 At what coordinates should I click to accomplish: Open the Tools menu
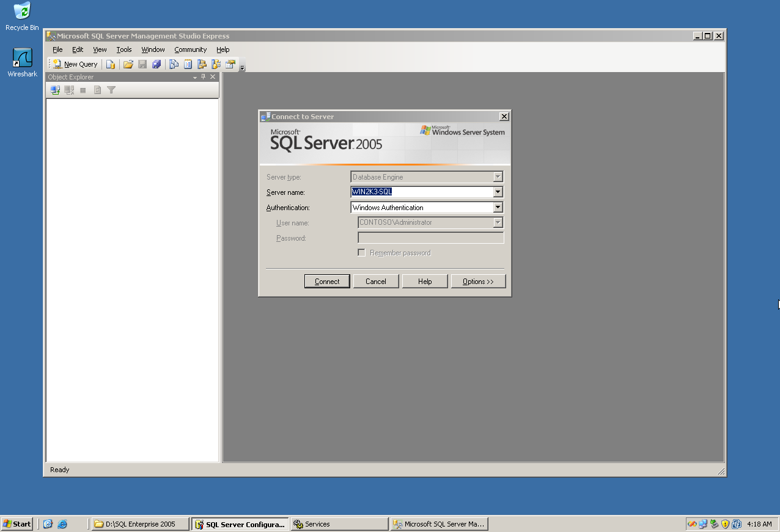[x=124, y=49]
